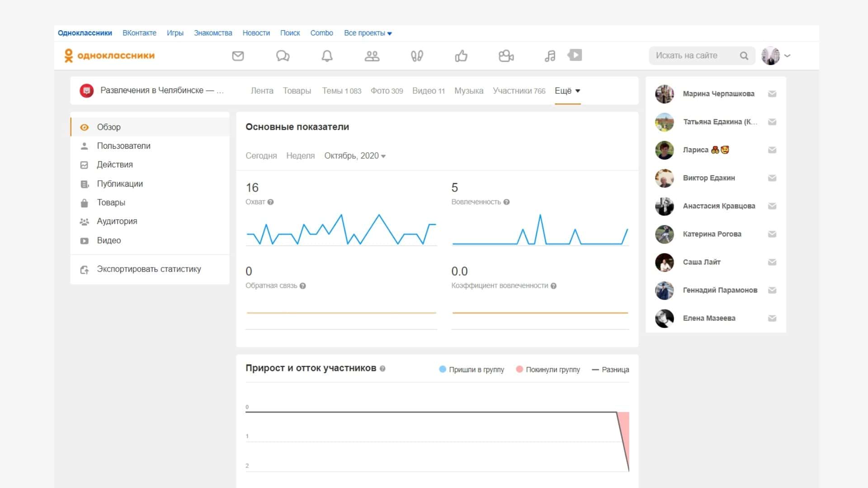
Task: Open friends icon in top navigation
Action: tap(372, 56)
